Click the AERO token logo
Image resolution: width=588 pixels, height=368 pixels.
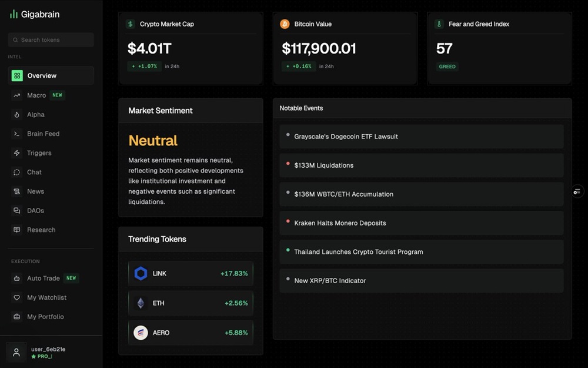coord(141,333)
